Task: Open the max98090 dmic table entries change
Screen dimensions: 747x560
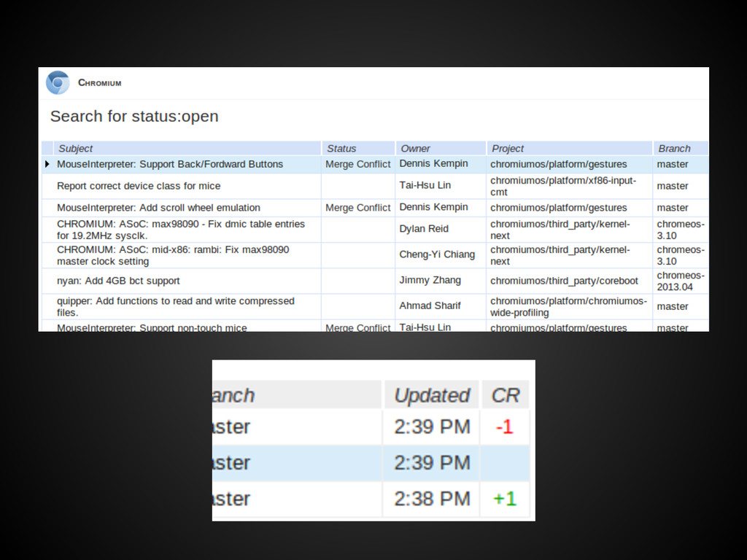Action: click(x=181, y=230)
